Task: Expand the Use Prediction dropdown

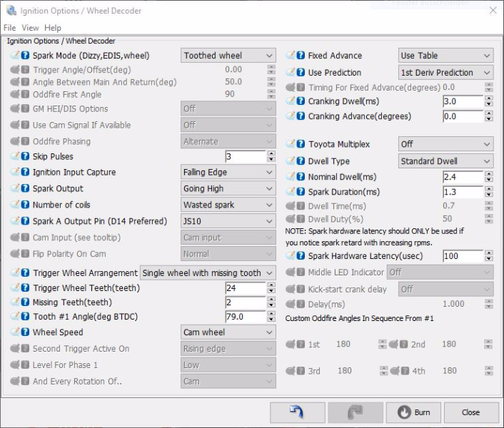Action: pyautogui.click(x=445, y=73)
